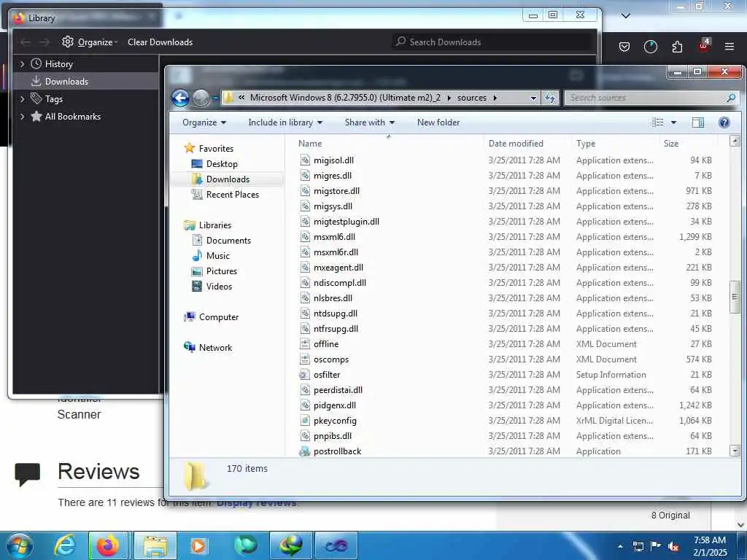Click the Change your view icon
Screen dimensions: 747x560
[x=658, y=122]
